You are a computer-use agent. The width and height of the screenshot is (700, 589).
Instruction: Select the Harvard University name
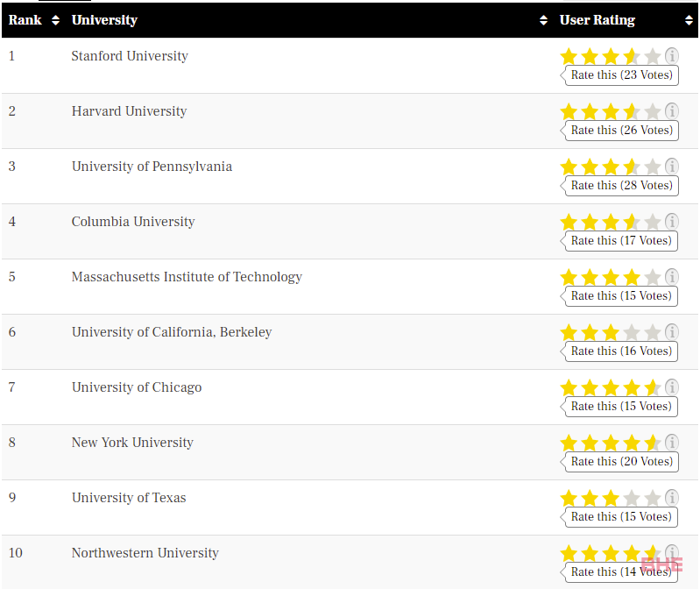129,111
